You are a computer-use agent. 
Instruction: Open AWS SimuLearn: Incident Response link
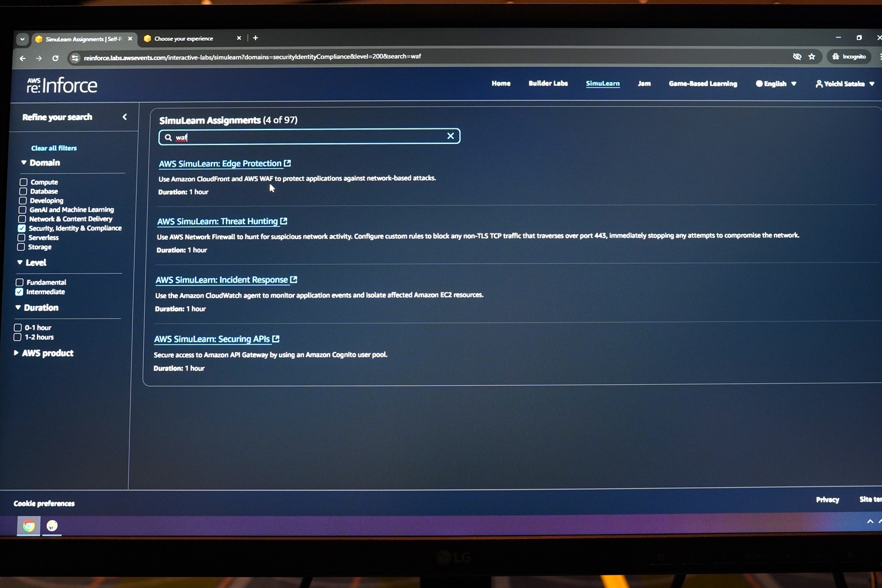coord(222,280)
